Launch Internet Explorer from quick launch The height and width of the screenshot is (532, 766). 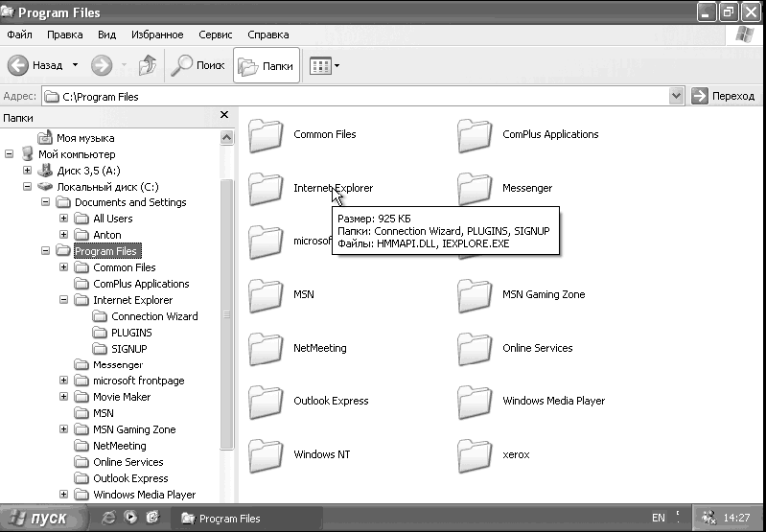(109, 518)
